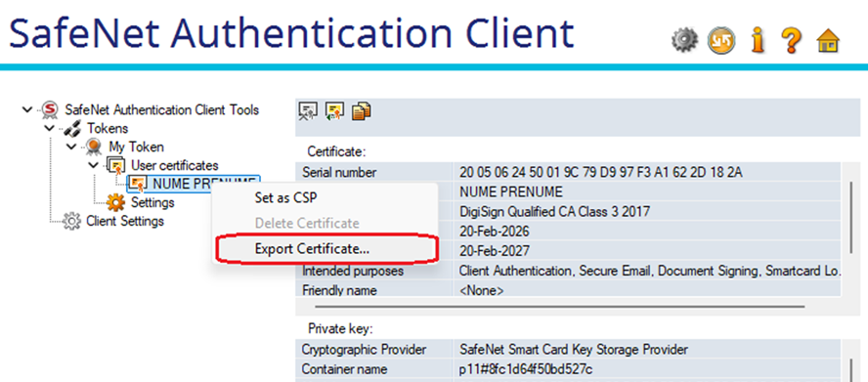This screenshot has height=382, width=868.
Task: Collapse the Tokens tree node
Action: pyautogui.click(x=49, y=128)
